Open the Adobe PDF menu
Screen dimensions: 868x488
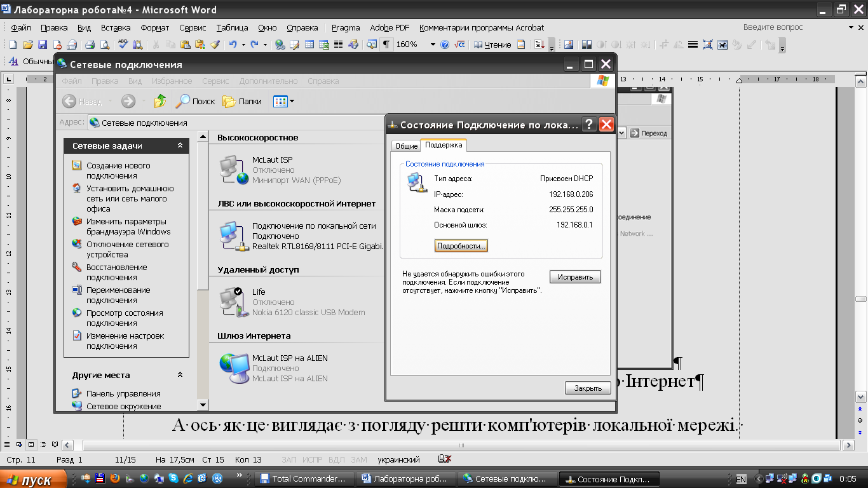tap(390, 28)
